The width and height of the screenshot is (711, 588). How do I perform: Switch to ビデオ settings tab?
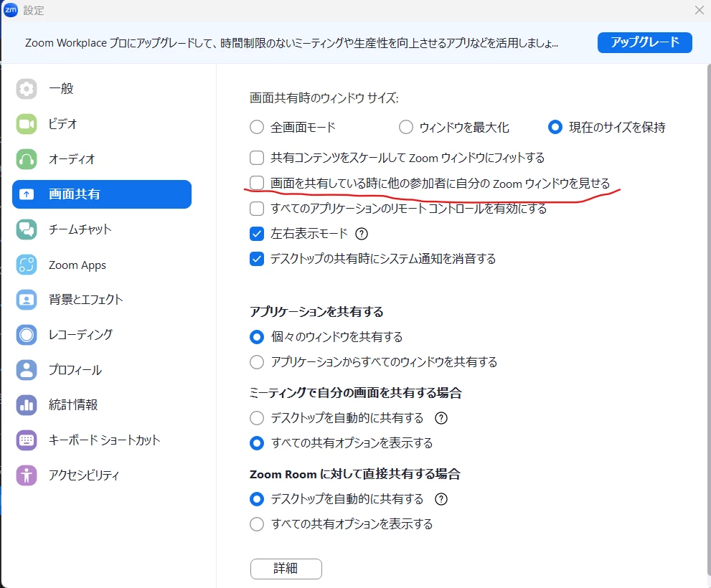click(102, 124)
